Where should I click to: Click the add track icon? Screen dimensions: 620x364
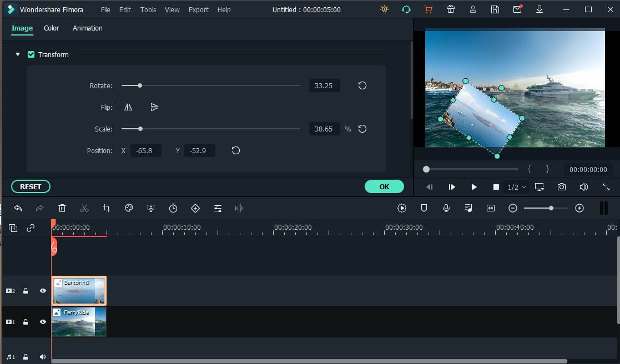13,228
